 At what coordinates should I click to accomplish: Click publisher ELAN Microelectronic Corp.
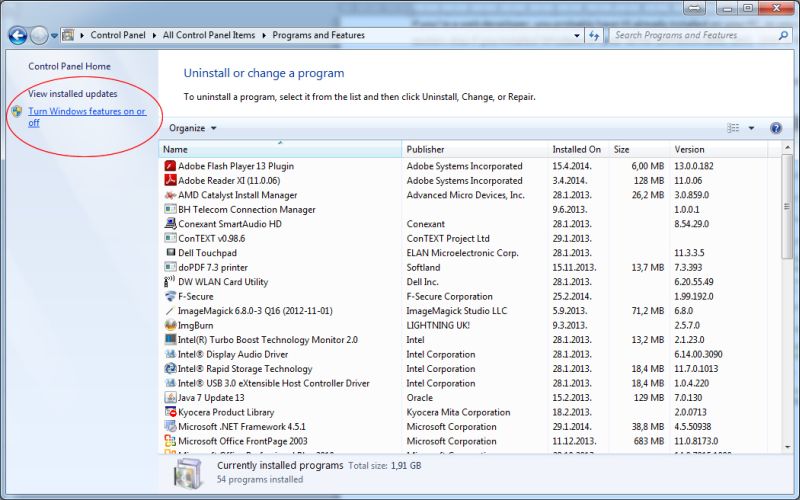(462, 253)
